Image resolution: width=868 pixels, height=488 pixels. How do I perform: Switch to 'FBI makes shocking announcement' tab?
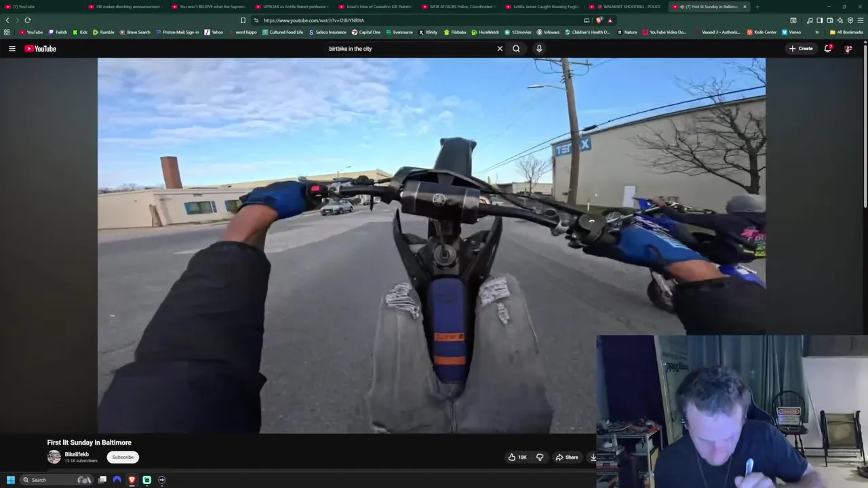(x=125, y=7)
